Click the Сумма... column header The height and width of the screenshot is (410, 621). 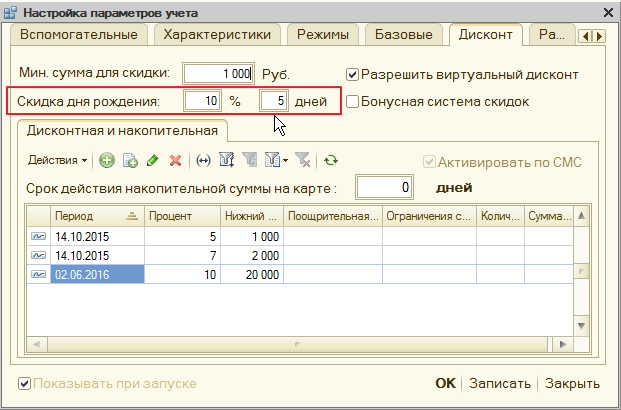tap(549, 216)
